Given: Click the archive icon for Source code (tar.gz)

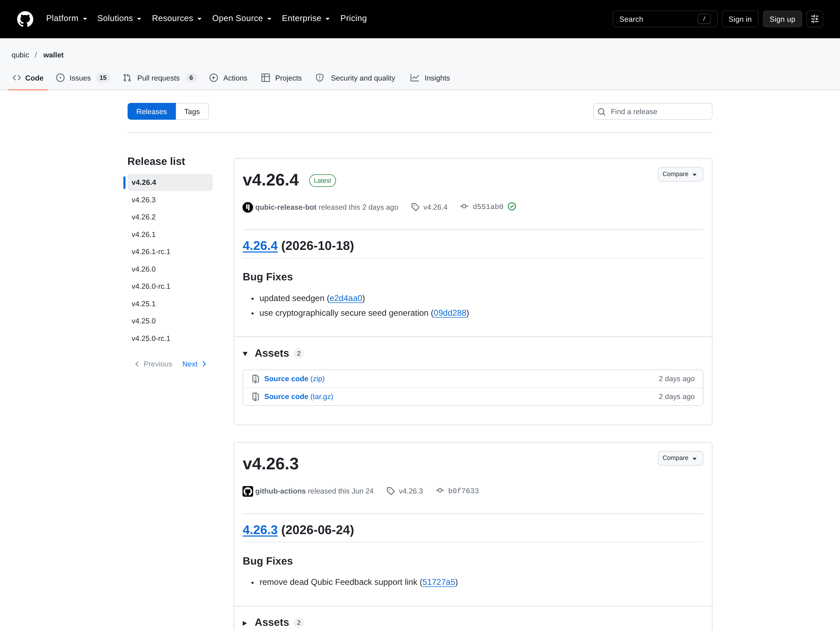Looking at the screenshot, I should click(x=255, y=397).
